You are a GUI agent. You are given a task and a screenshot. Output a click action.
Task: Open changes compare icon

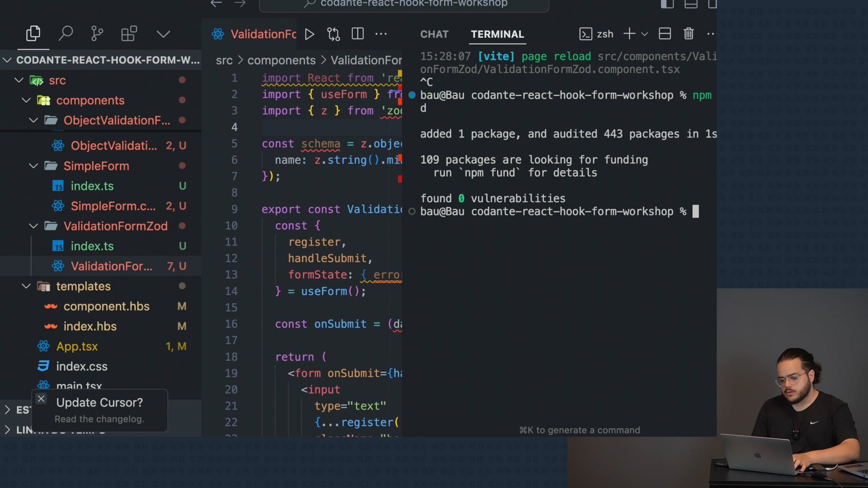click(x=334, y=34)
